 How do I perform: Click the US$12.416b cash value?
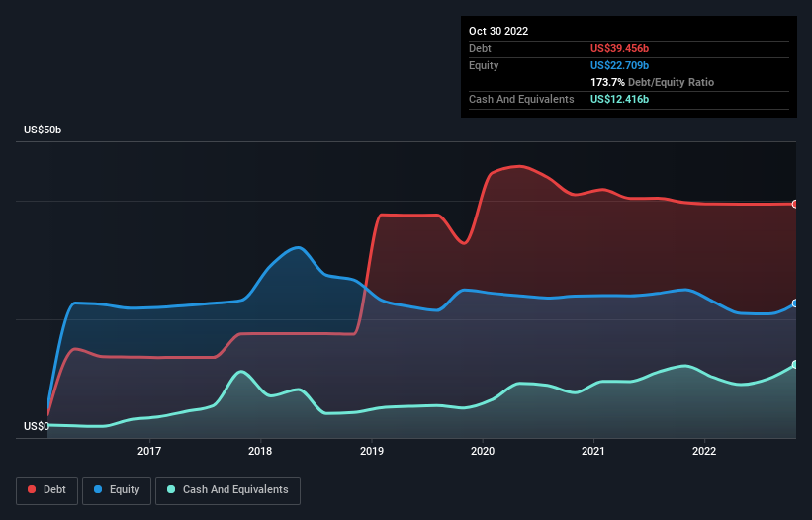click(x=619, y=99)
